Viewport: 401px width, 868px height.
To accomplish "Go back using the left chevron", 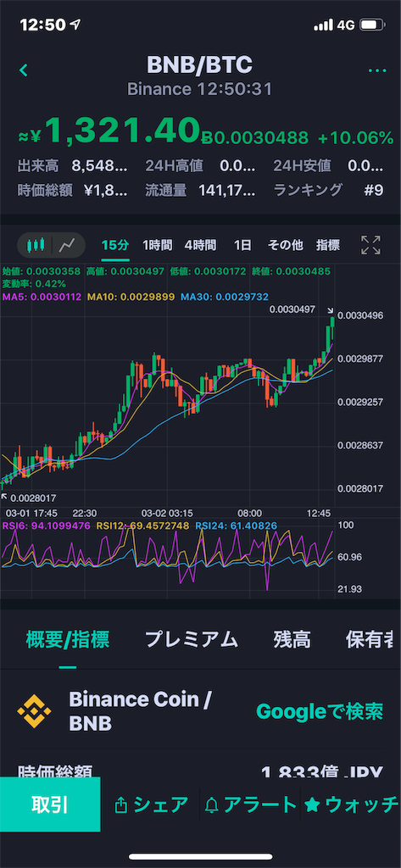I will pyautogui.click(x=23, y=70).
